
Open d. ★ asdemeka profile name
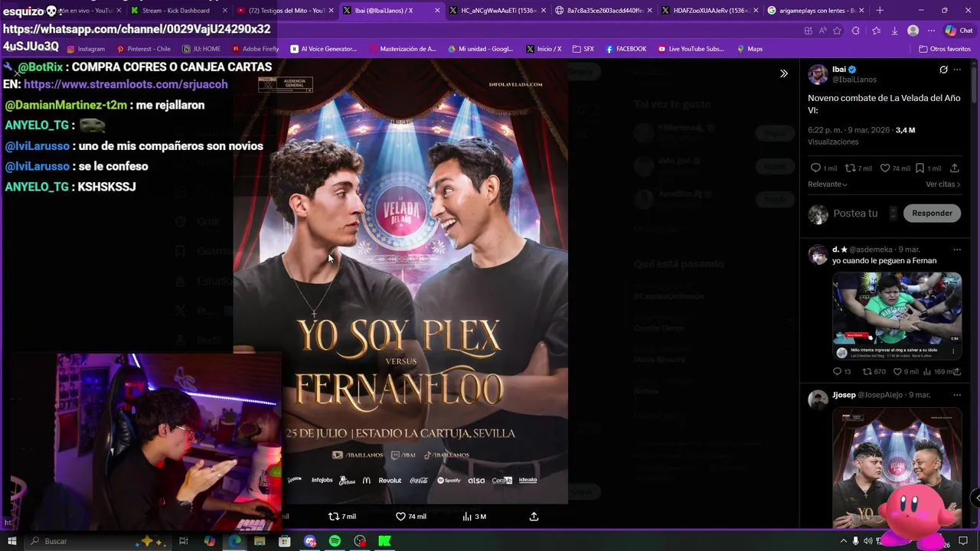(x=840, y=249)
